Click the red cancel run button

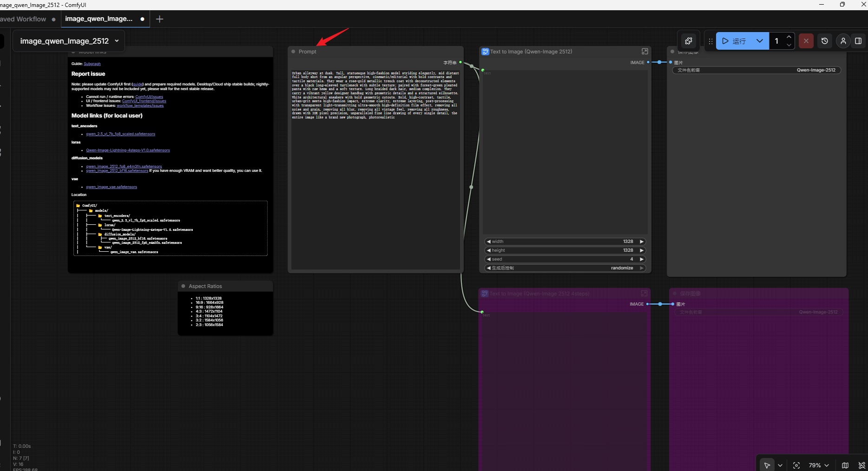(806, 41)
